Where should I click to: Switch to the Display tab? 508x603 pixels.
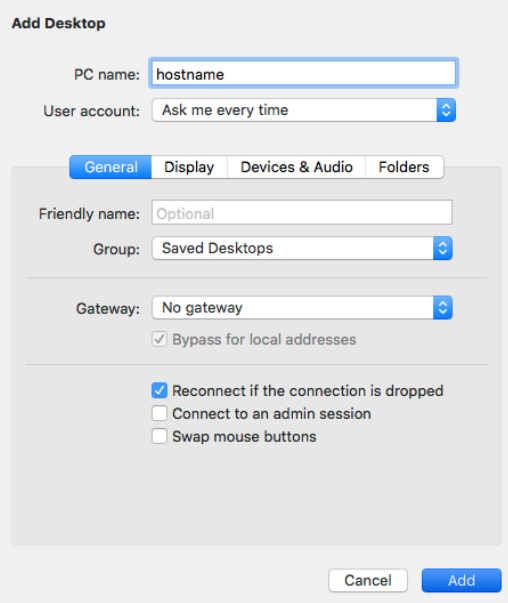(189, 167)
